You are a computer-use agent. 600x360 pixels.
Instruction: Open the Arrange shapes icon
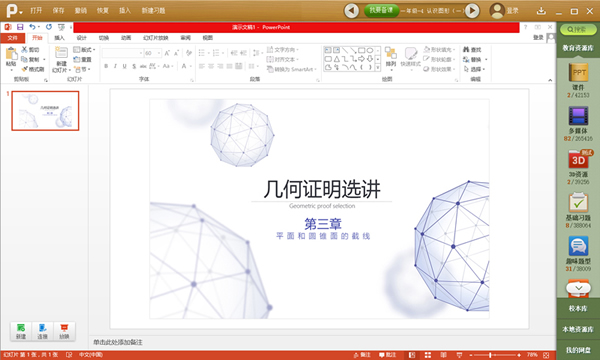[391, 54]
